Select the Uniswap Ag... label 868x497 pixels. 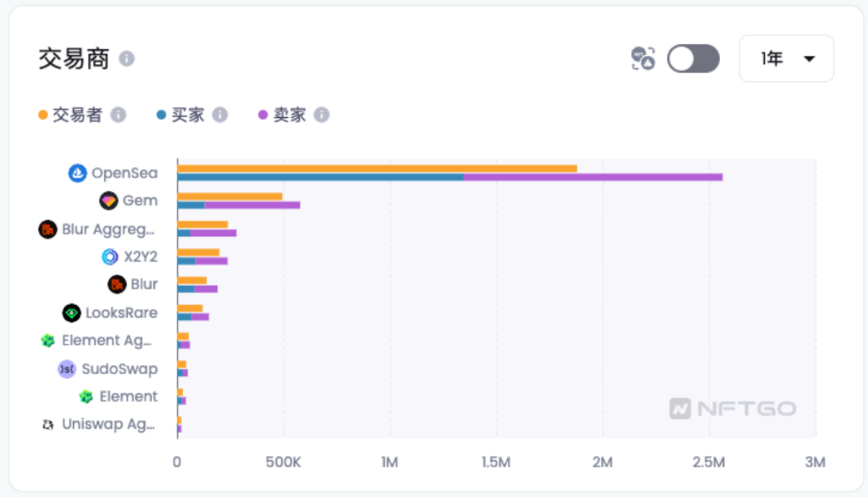coord(108,425)
